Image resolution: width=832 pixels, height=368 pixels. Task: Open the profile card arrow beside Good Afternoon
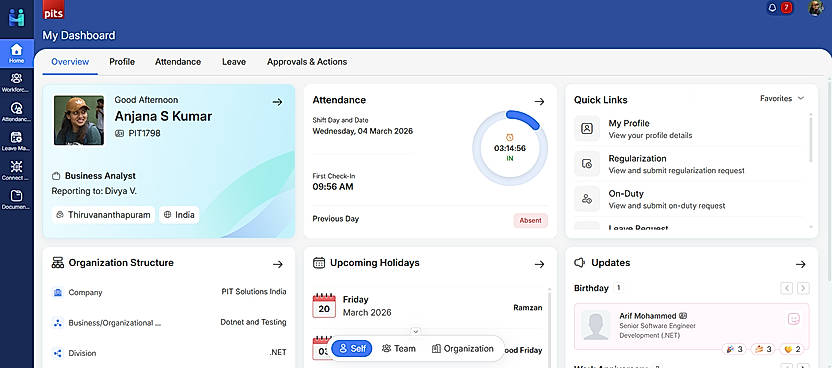tap(277, 102)
